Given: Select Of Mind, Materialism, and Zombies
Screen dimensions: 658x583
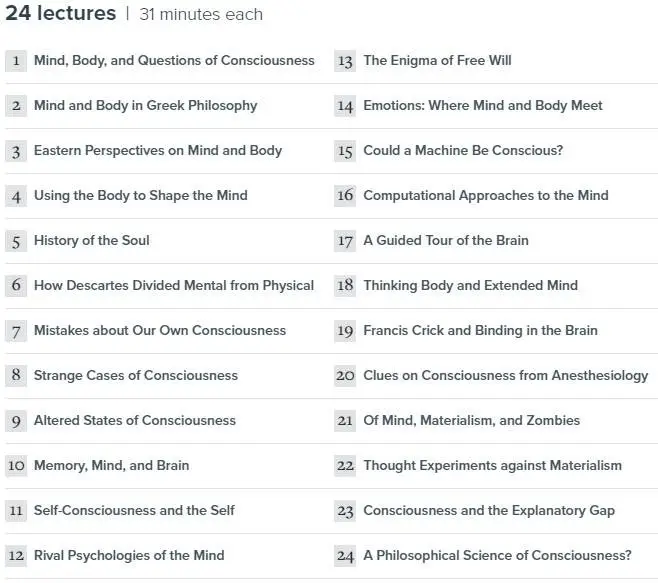Looking at the screenshot, I should (x=472, y=421).
